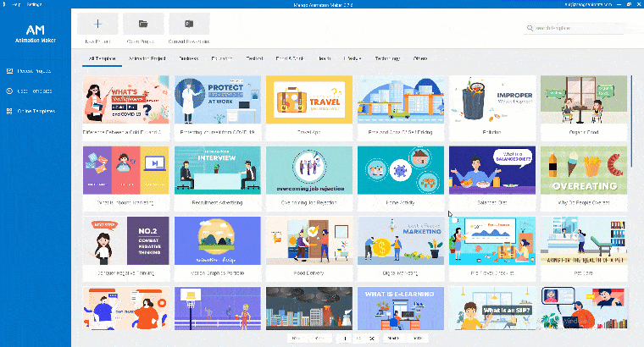Viewport: 644px width, 347px height.
Task: Click the Next page button
Action: 391,338
